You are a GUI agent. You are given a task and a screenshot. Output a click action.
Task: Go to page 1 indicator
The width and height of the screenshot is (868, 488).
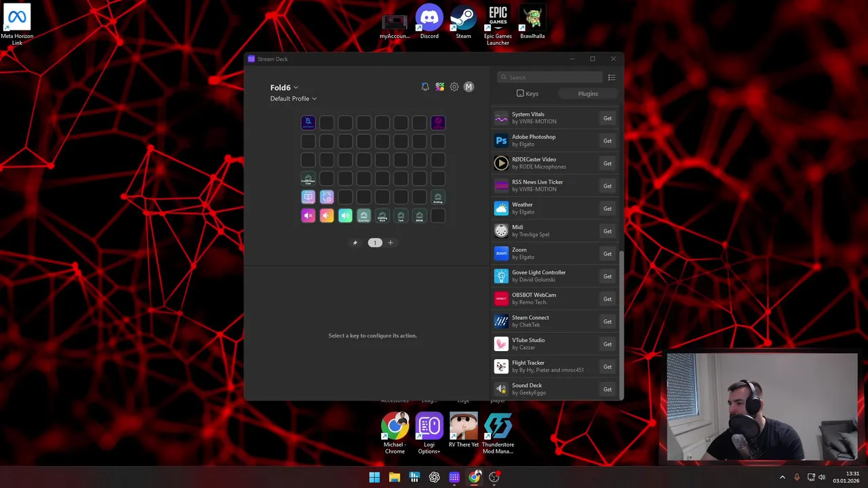375,243
